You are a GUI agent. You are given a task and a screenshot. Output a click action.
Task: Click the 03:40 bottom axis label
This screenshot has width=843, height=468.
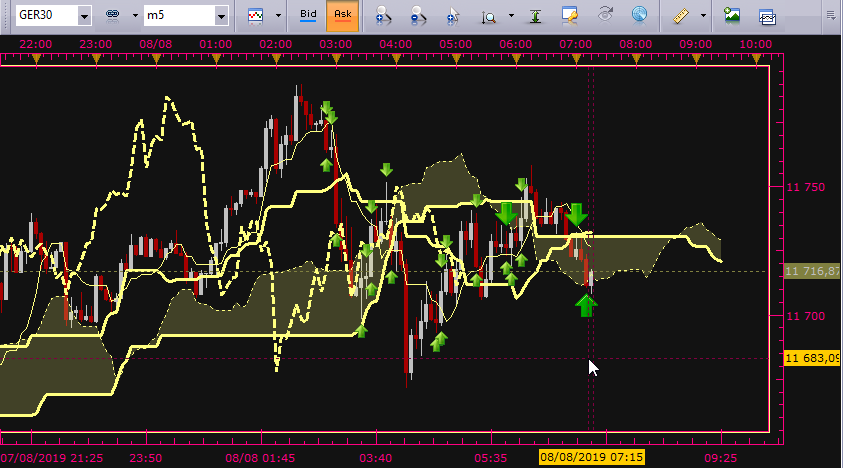point(375,458)
